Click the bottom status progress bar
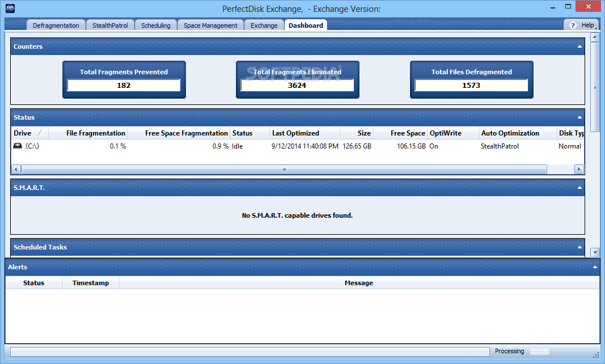 coord(249,352)
